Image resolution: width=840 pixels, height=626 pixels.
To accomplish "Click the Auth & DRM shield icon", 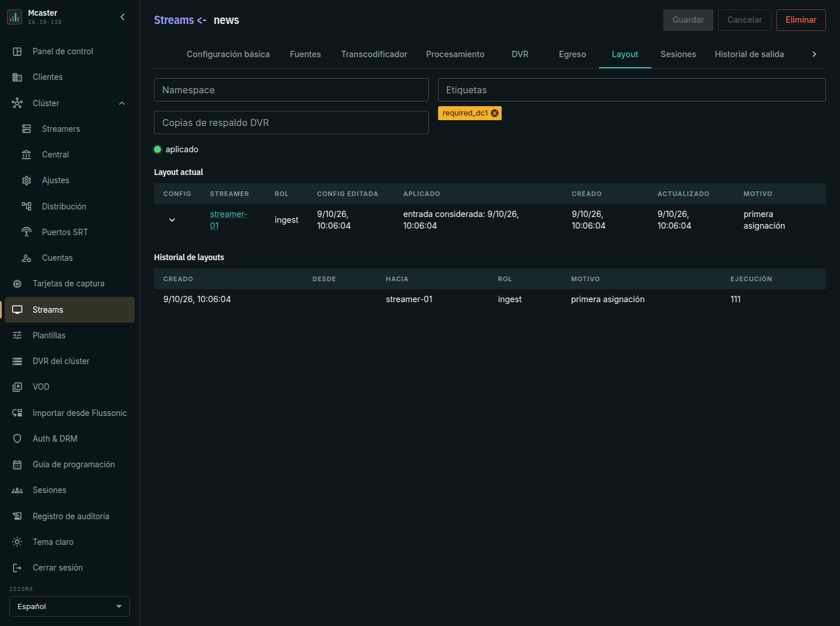I will tap(17, 439).
